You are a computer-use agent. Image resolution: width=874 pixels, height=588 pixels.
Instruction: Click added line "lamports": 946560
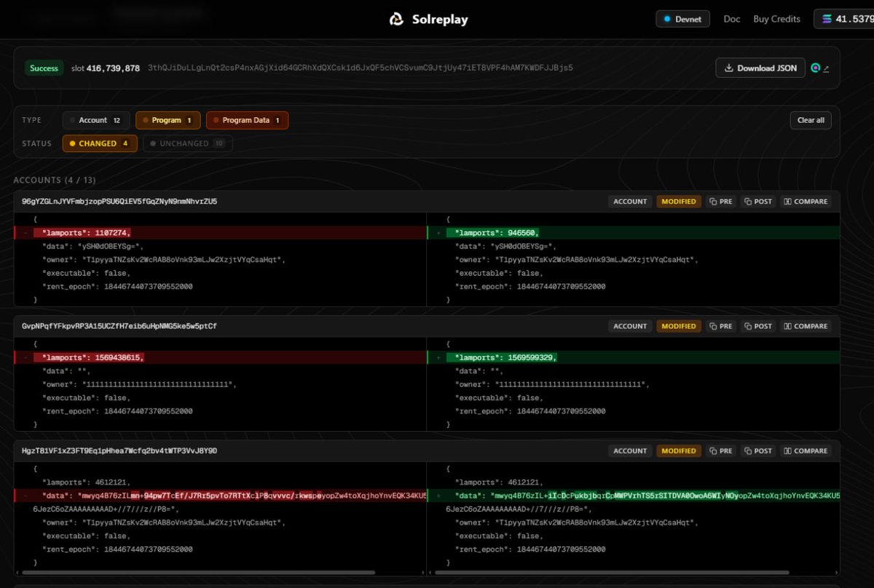(634, 233)
